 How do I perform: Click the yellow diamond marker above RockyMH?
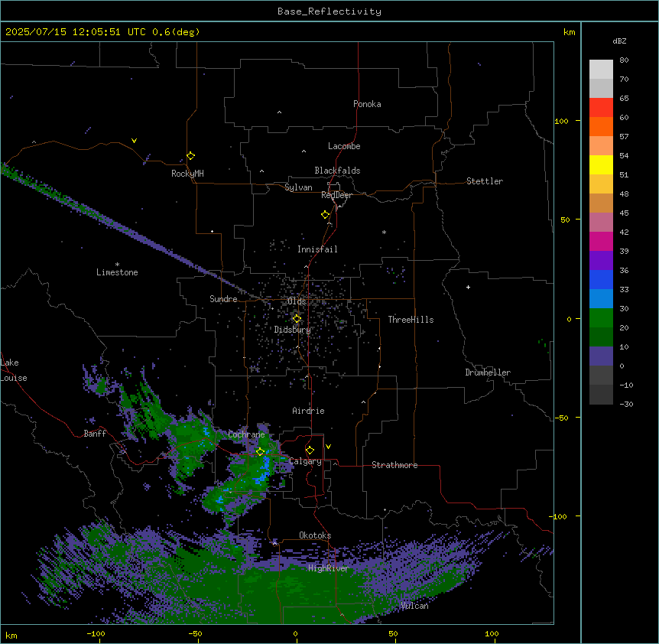point(191,156)
